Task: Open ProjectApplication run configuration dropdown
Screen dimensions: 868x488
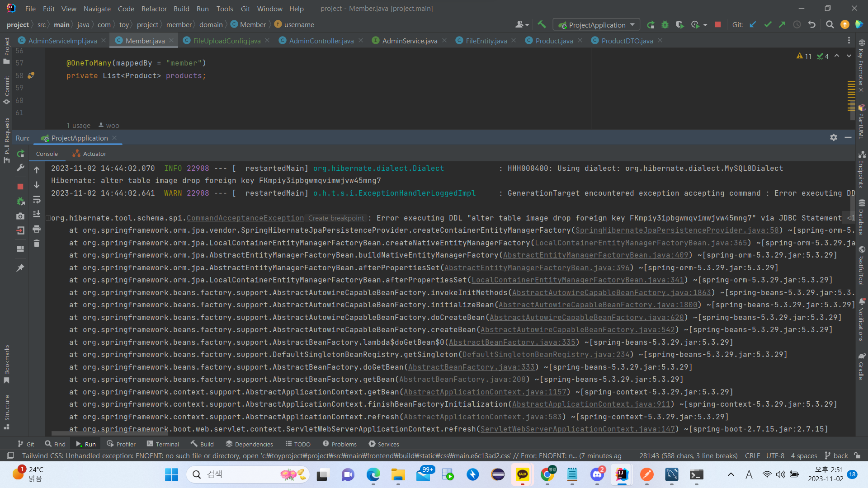Action: tap(597, 25)
